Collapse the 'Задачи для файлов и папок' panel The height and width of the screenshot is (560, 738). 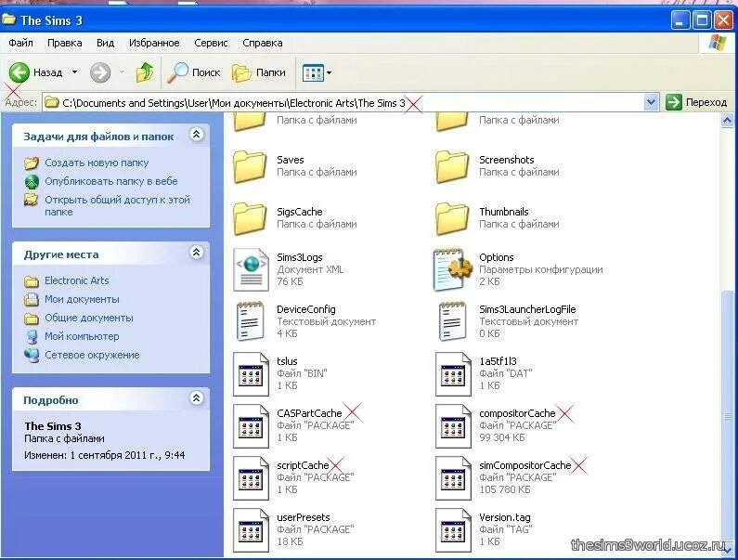[196, 135]
